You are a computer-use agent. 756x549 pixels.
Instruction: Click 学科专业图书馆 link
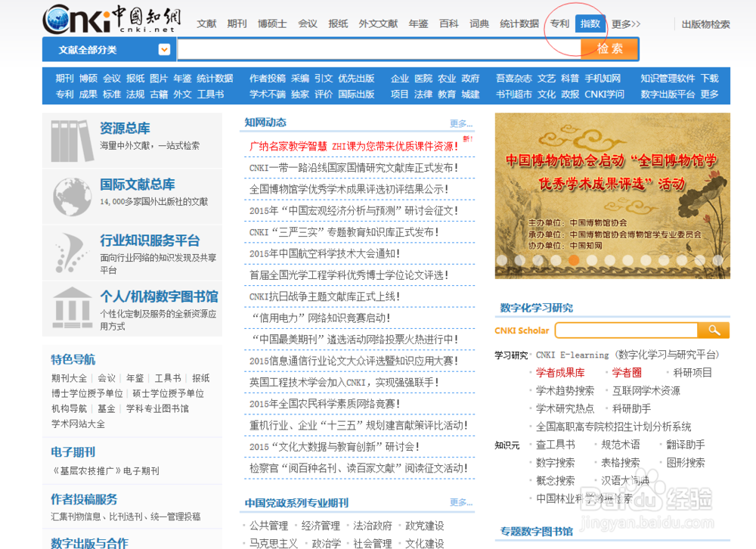[x=158, y=408]
